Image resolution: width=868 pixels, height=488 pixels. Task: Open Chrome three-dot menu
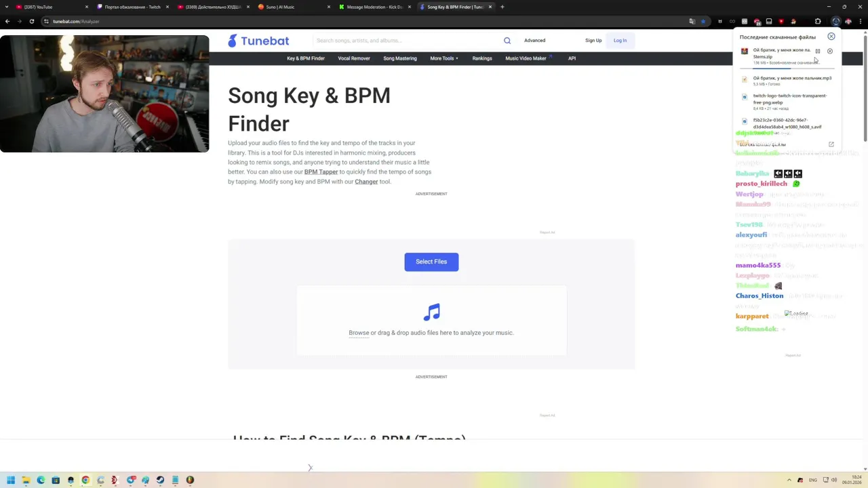tap(861, 21)
